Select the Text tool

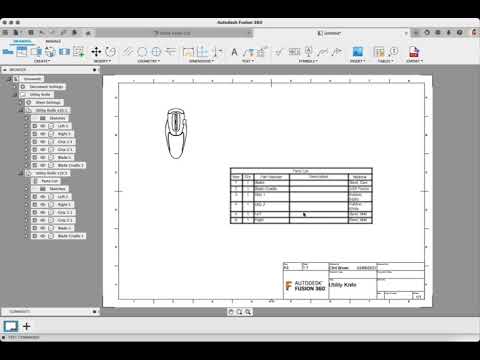tap(234, 52)
